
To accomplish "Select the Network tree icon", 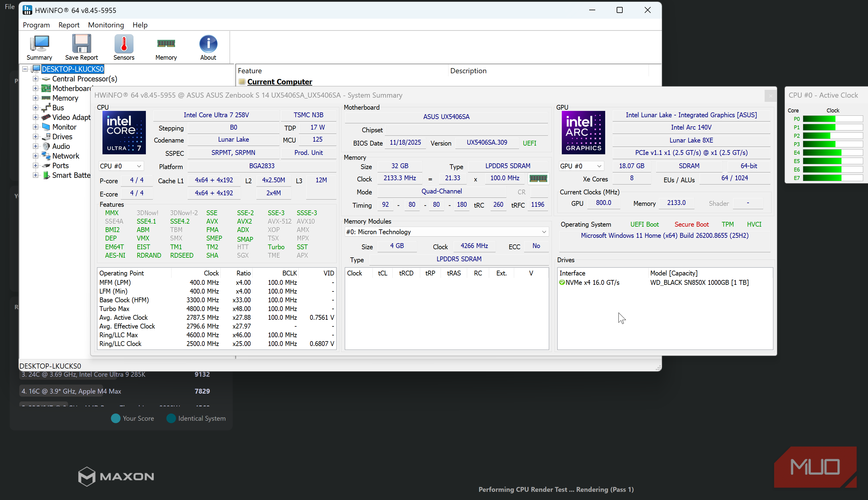I will [46, 156].
